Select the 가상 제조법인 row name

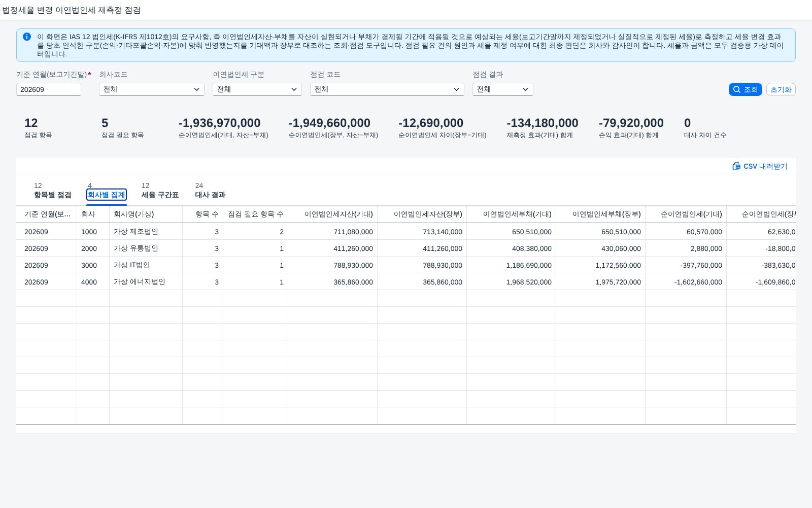pyautogui.click(x=136, y=232)
